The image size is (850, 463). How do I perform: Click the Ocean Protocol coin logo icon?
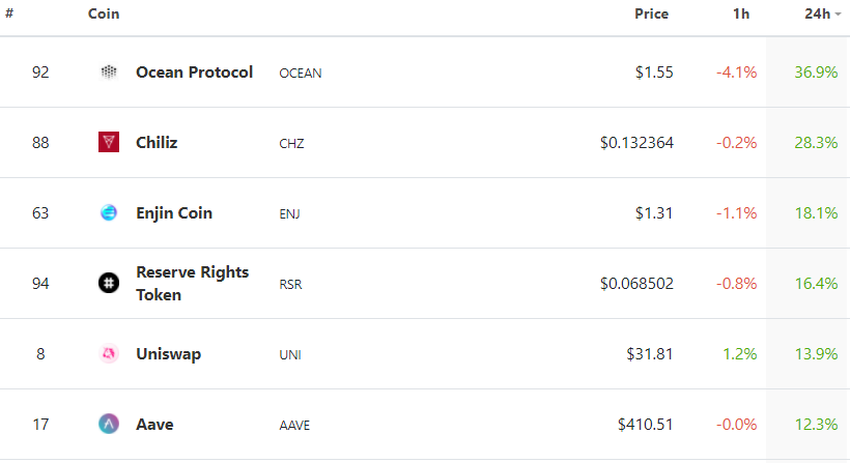tap(109, 72)
